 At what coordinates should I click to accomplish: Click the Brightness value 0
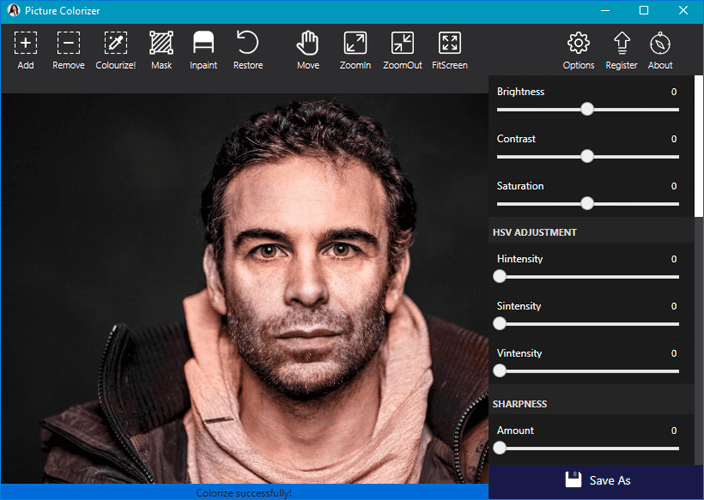673,92
